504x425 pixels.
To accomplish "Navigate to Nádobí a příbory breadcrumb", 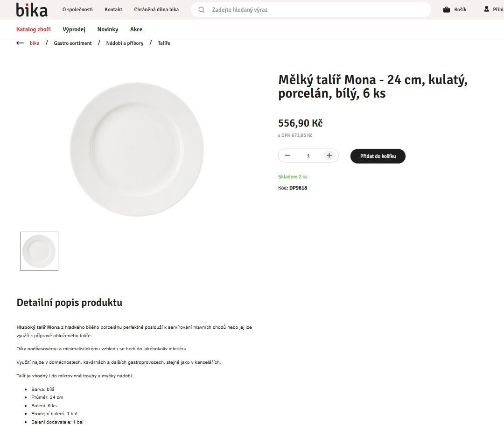I will pos(125,43).
